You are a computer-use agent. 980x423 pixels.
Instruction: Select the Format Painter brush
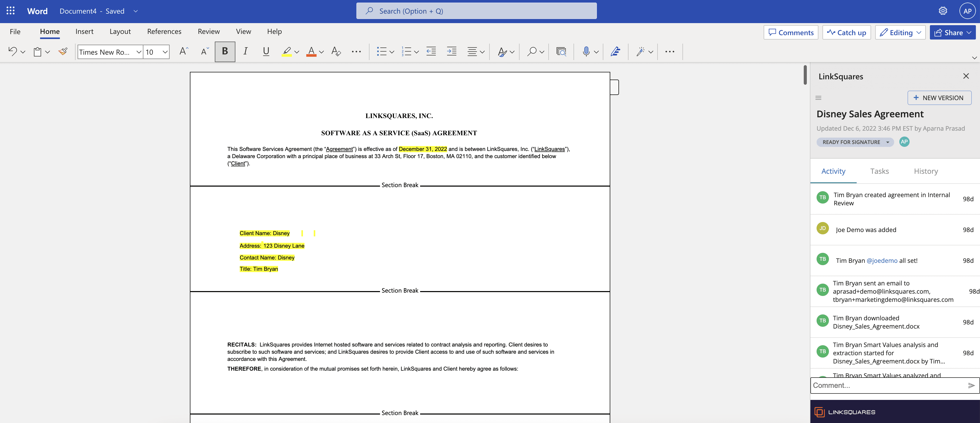(63, 51)
